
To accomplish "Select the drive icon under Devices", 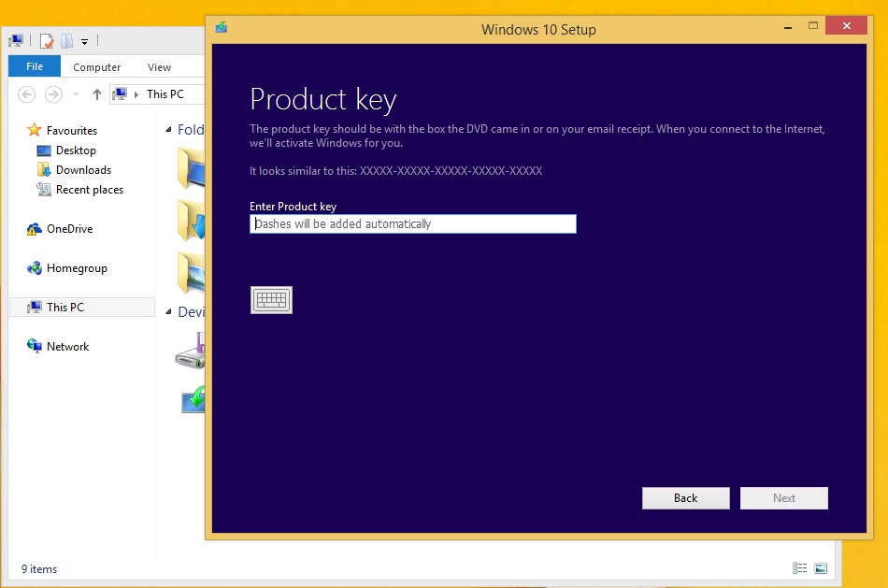I will point(191,351).
